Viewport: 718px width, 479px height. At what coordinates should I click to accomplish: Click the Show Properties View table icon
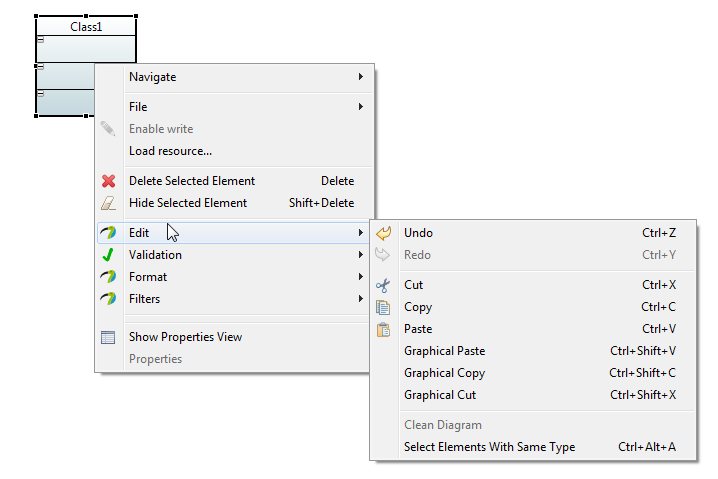[108, 337]
